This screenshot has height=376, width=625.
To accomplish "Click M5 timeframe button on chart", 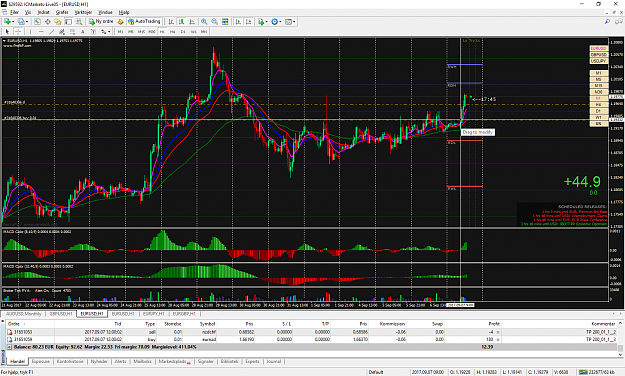I will [599, 79].
